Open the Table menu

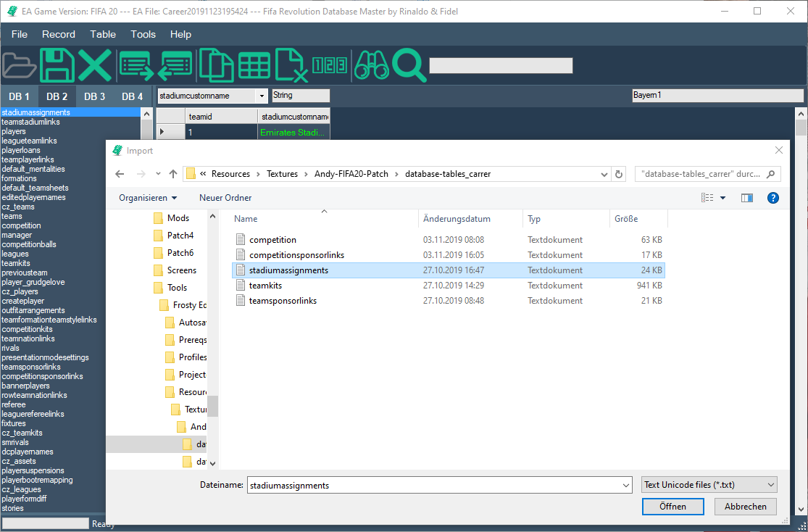coord(103,34)
